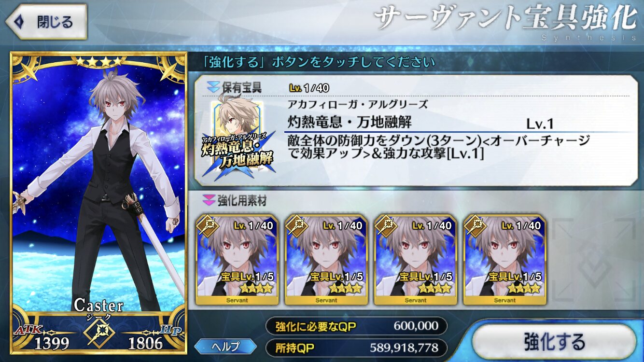Screen dimensions: 644x362
Task: Tap Caster class icon on first material
Action: [206, 225]
